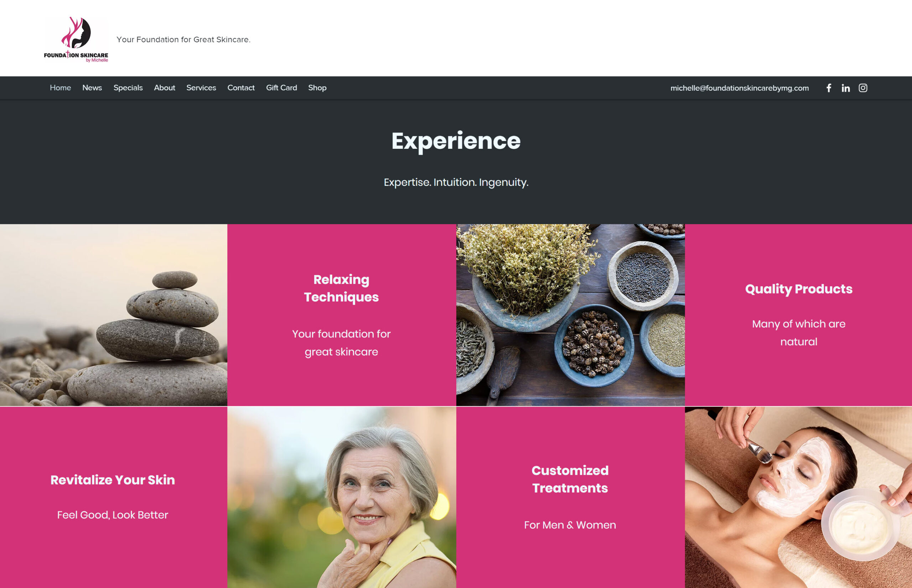Click the michelle@foundationskincarebymg.com email link

(739, 88)
